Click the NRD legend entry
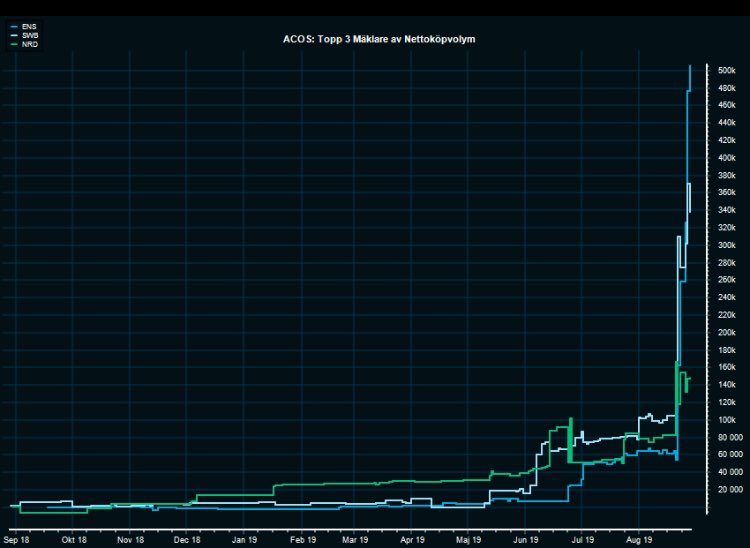750x548 pixels. pyautogui.click(x=24, y=44)
